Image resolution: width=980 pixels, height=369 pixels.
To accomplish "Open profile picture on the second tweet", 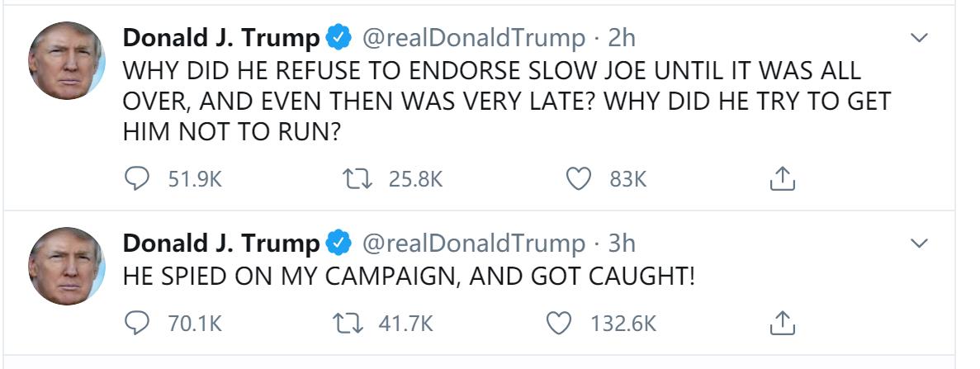I will click(67, 266).
